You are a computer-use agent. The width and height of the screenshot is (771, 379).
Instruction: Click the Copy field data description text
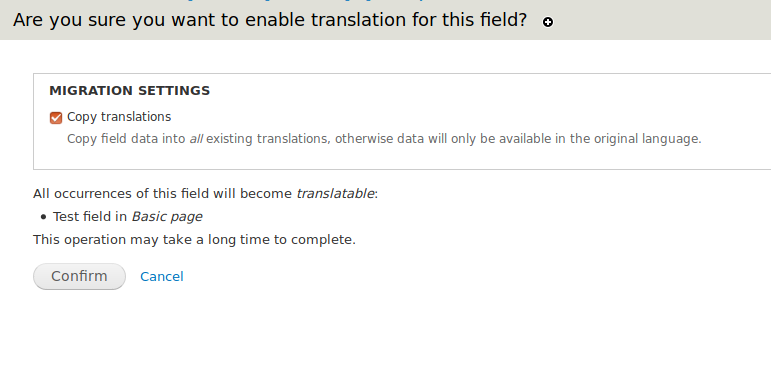pos(384,139)
